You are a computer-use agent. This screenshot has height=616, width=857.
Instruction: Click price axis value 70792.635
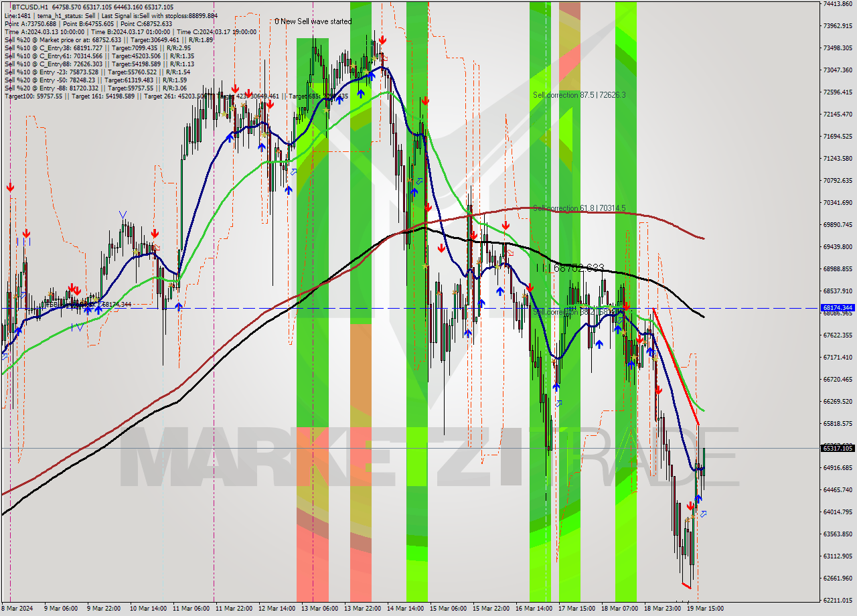pos(837,180)
